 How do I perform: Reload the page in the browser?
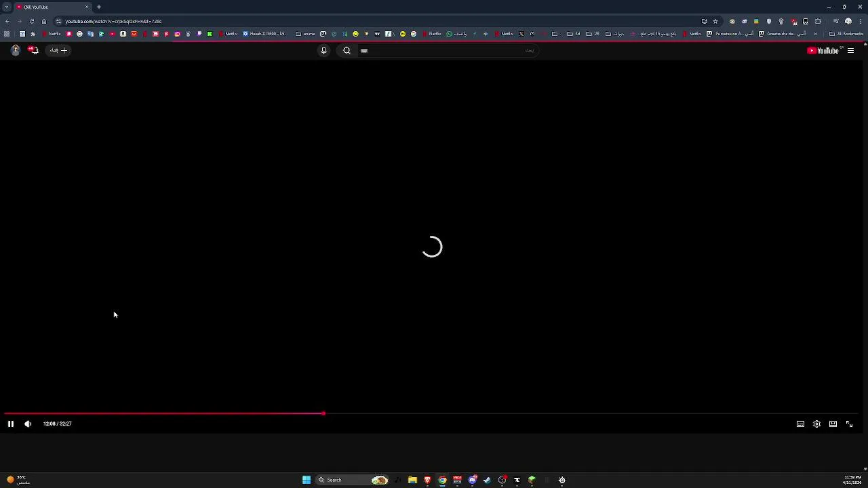[31, 21]
